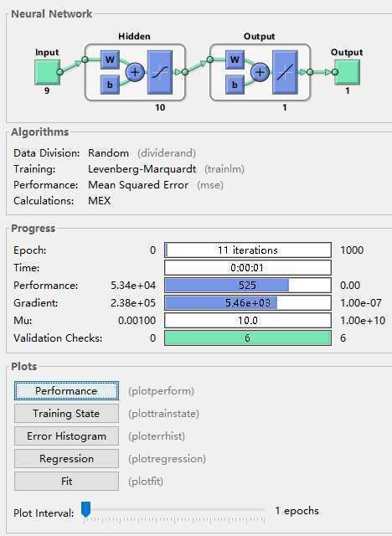Click the output layer sum node
392x536 pixels.
pyautogui.click(x=260, y=72)
